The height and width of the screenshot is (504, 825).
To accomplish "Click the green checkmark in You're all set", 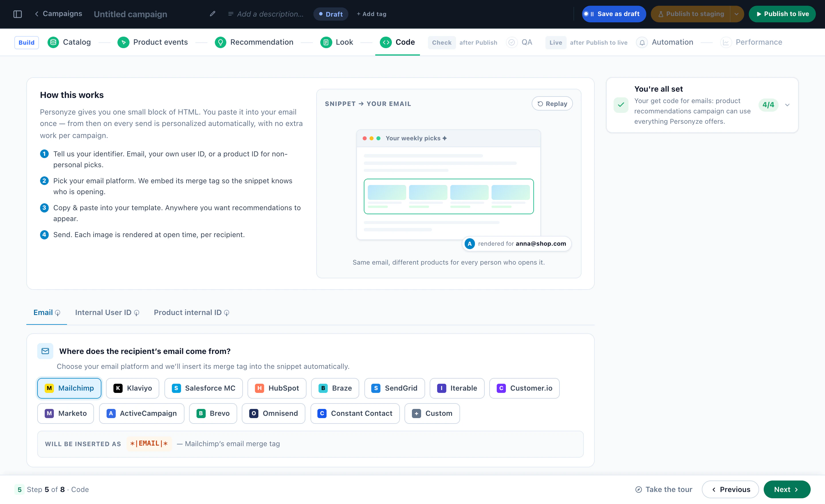I will click(621, 105).
